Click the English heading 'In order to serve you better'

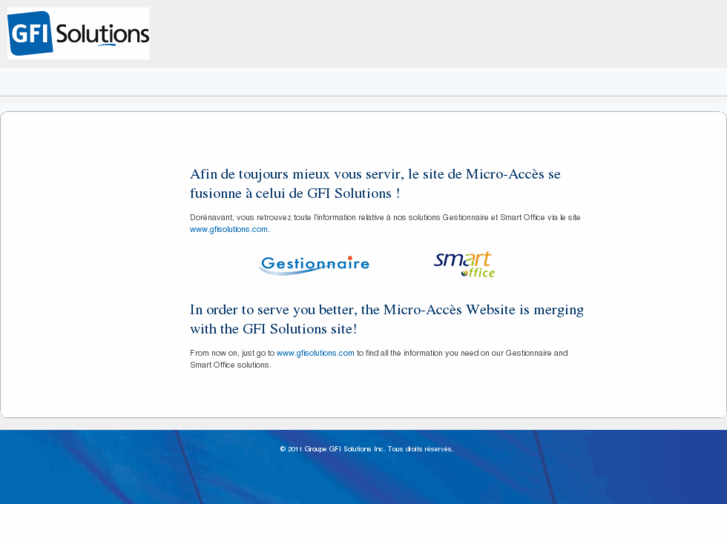[x=387, y=319]
